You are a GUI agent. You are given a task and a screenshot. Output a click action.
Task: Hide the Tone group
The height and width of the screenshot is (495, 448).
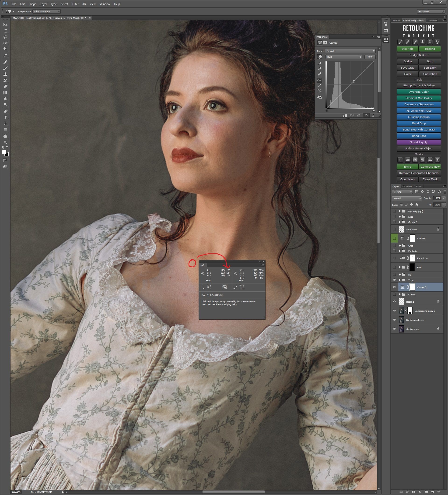click(394, 280)
